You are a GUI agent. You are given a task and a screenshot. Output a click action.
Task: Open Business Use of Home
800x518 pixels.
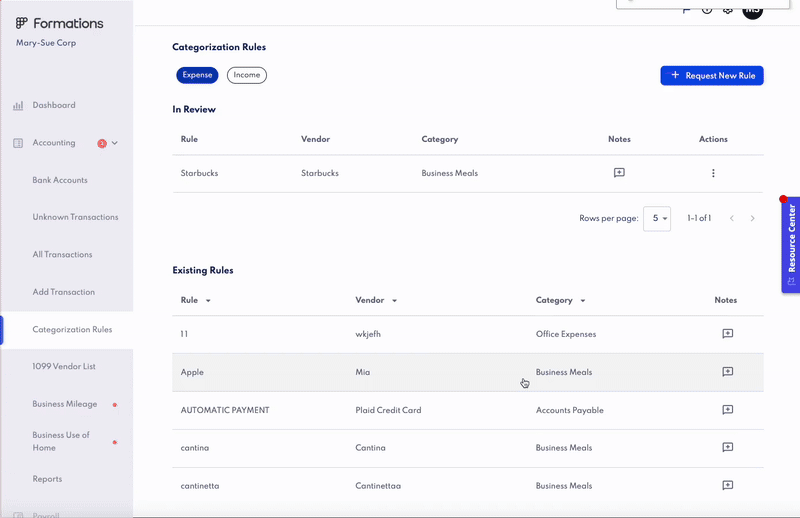pos(61,441)
